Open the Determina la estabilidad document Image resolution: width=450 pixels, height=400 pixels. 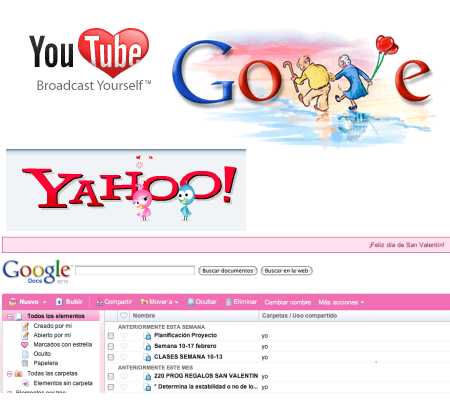[x=206, y=387]
